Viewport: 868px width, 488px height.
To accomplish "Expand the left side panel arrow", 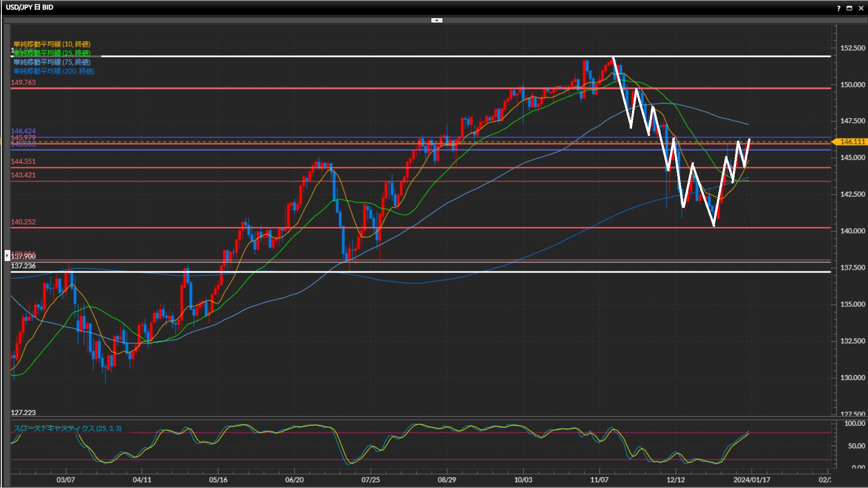I will point(7,256).
